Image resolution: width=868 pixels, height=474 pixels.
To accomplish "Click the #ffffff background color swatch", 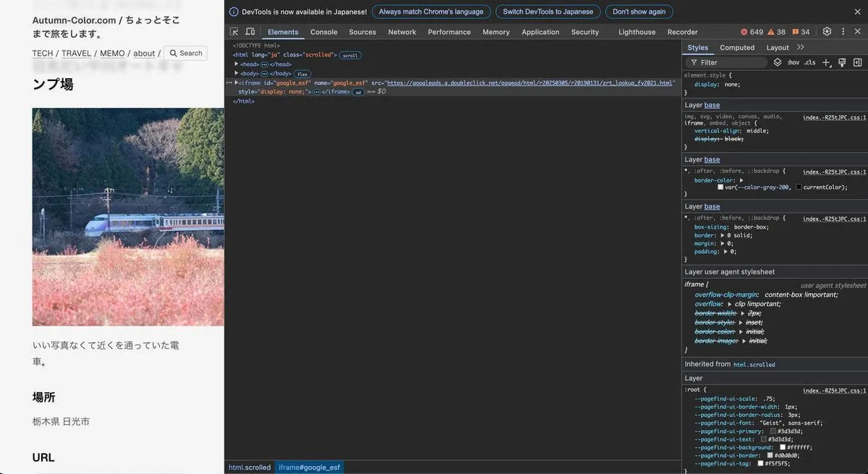I will (x=783, y=447).
